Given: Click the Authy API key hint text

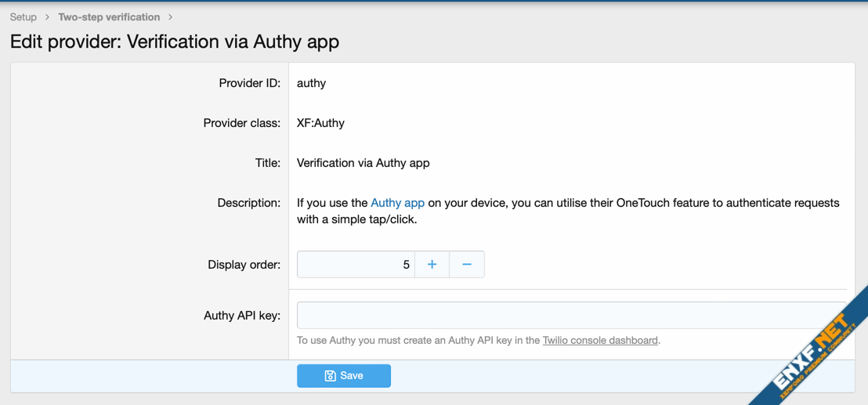Looking at the screenshot, I should (x=419, y=341).
